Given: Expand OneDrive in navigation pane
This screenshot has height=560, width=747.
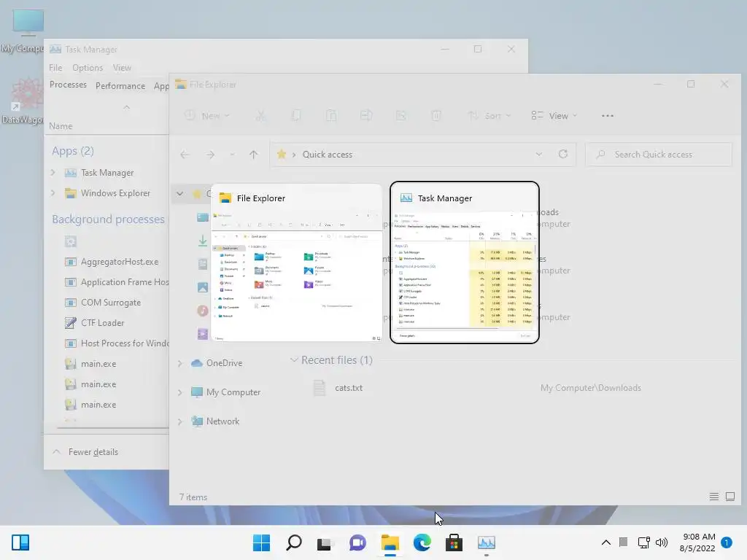Looking at the screenshot, I should click(x=180, y=363).
